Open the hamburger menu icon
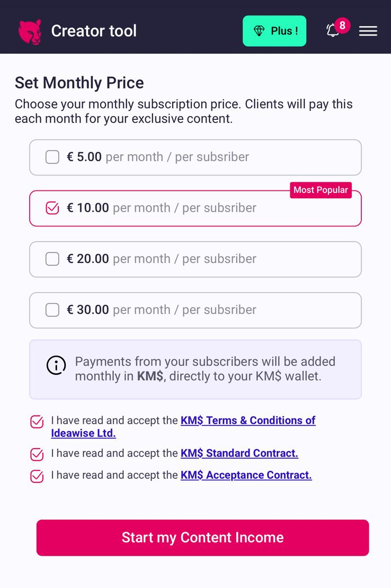This screenshot has width=391, height=588. pyautogui.click(x=368, y=31)
